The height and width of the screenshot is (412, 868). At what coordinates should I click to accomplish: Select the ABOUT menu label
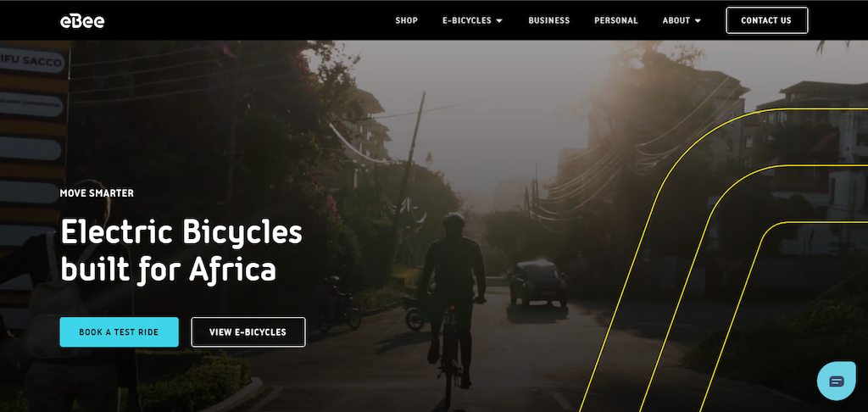(x=676, y=20)
